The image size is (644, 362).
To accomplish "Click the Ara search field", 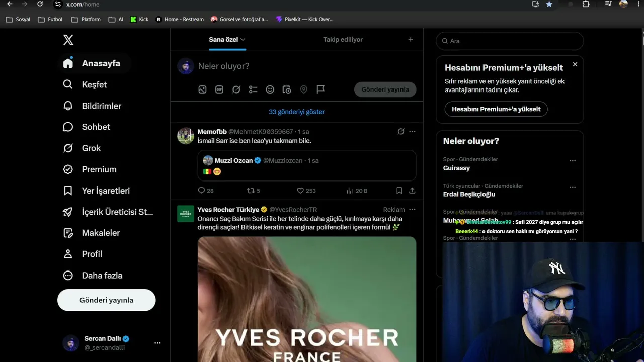I will [510, 41].
